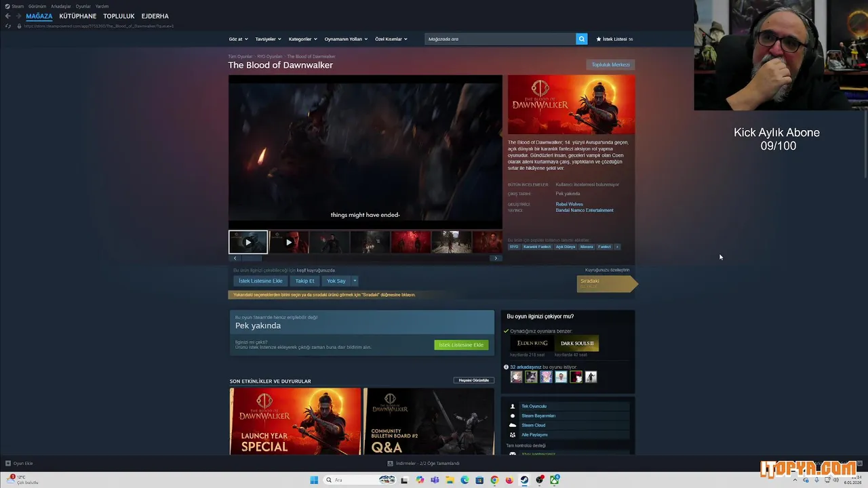868x488 pixels.
Task: Go back with the left arrow navigation icon
Action: (7, 16)
